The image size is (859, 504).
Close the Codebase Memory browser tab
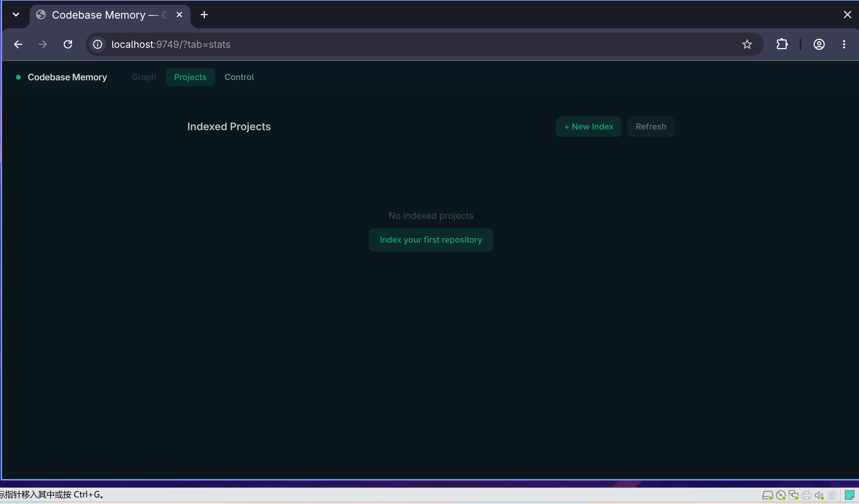[x=179, y=15]
